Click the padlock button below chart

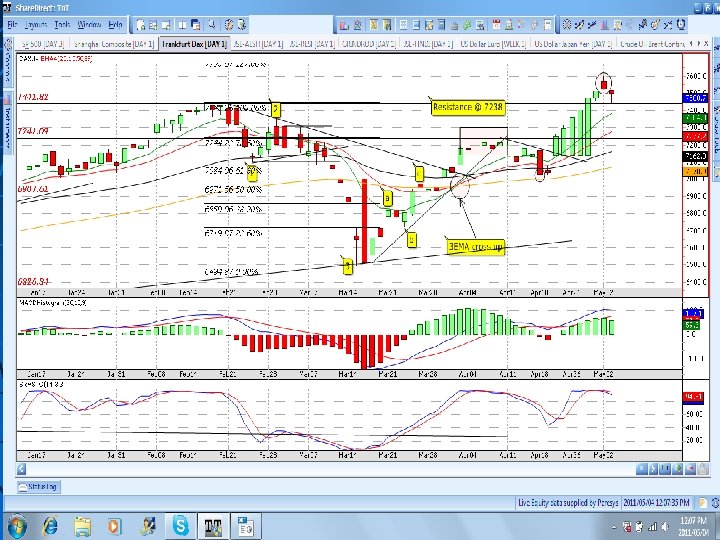703,469
